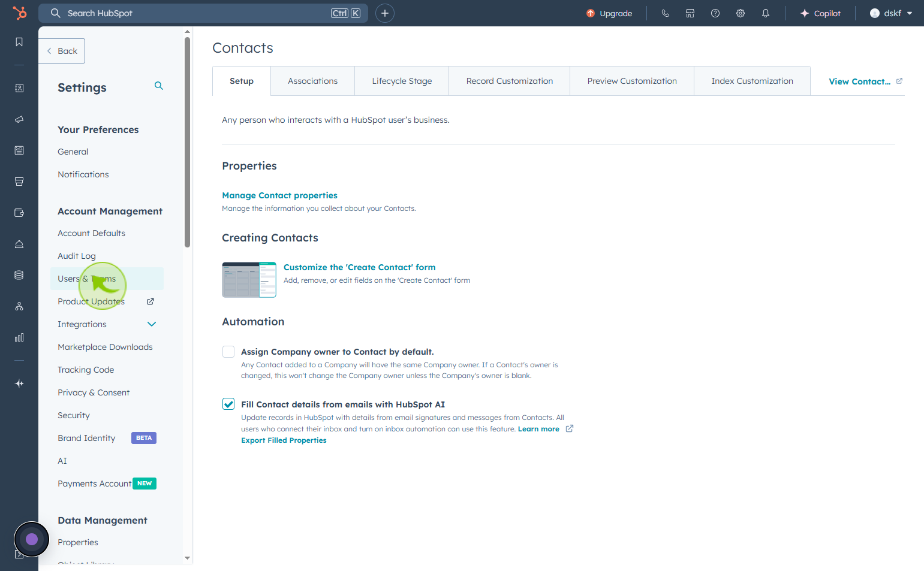This screenshot has height=571, width=924.
Task: Uncheck Fill Contact details from emails checkbox
Action: coord(228,404)
